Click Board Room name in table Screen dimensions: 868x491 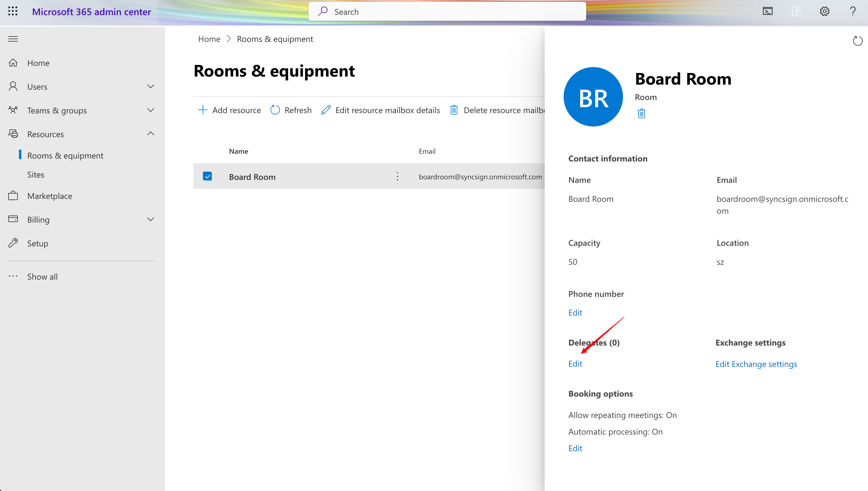(252, 177)
